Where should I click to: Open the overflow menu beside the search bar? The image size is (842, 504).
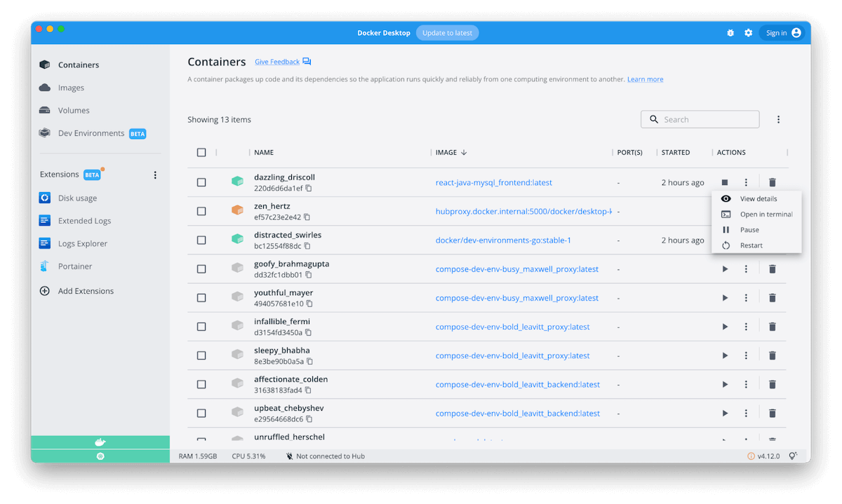click(x=778, y=119)
